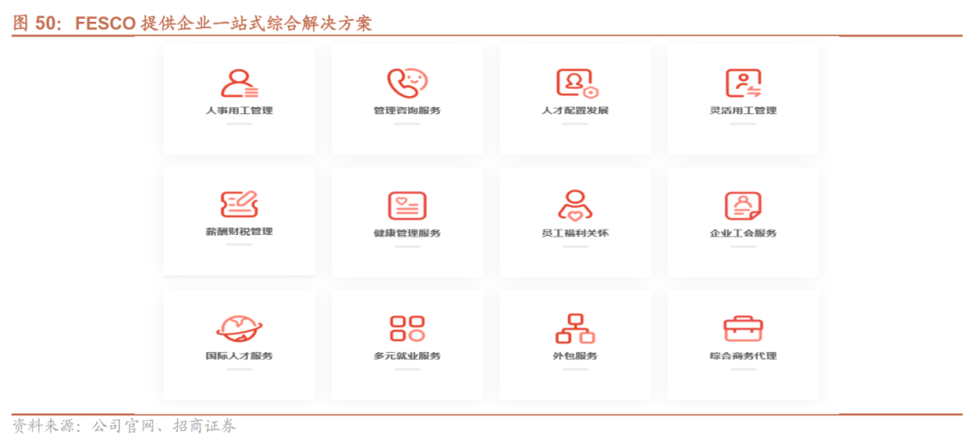Click the 灵活用工管理 swap-person icon
The height and width of the screenshot is (438, 980).
(744, 83)
